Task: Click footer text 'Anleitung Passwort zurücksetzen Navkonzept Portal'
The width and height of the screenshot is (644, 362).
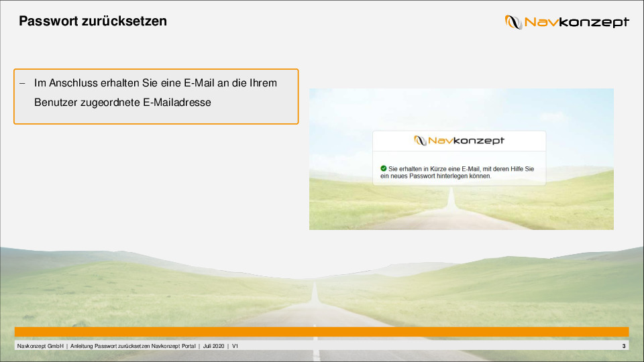Action: (133, 346)
